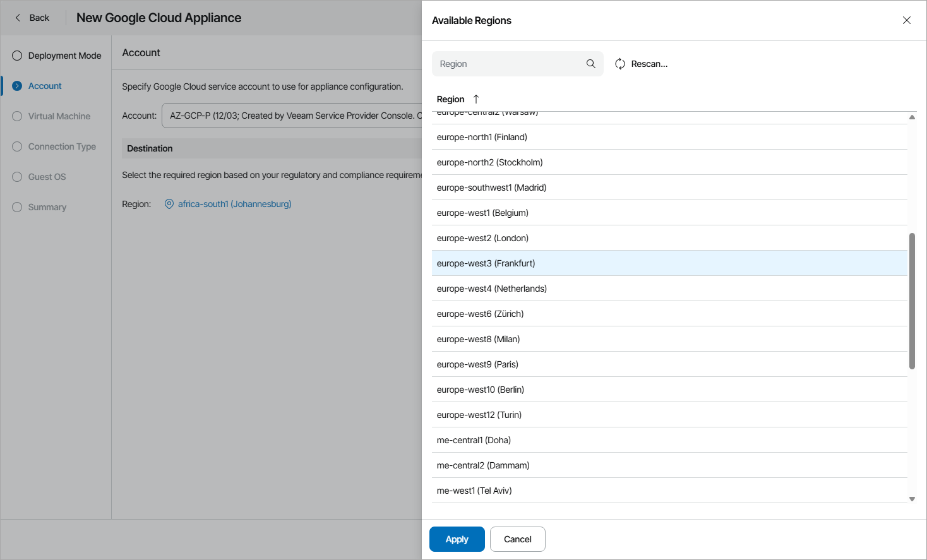Click the scrollbar down arrow
Image resolution: width=927 pixels, height=560 pixels.
pos(912,498)
